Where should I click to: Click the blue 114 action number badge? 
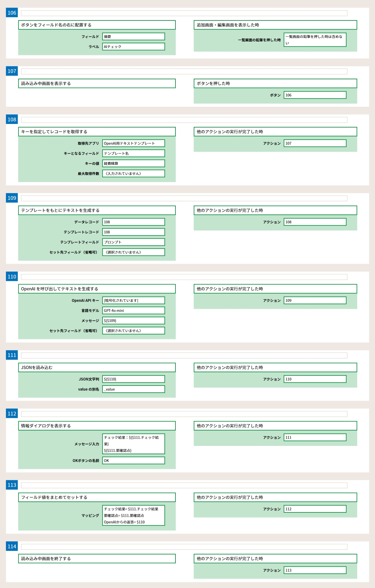click(x=12, y=546)
